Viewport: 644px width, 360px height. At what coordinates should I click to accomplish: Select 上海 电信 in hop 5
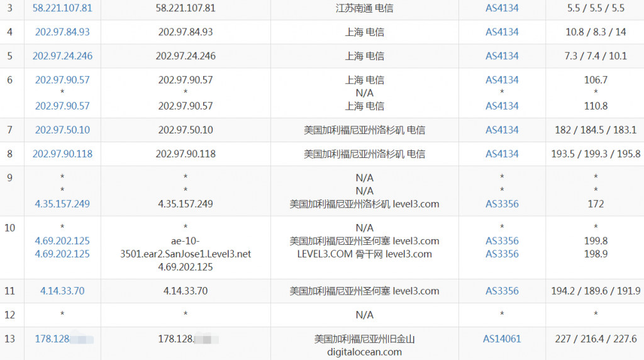pos(364,56)
